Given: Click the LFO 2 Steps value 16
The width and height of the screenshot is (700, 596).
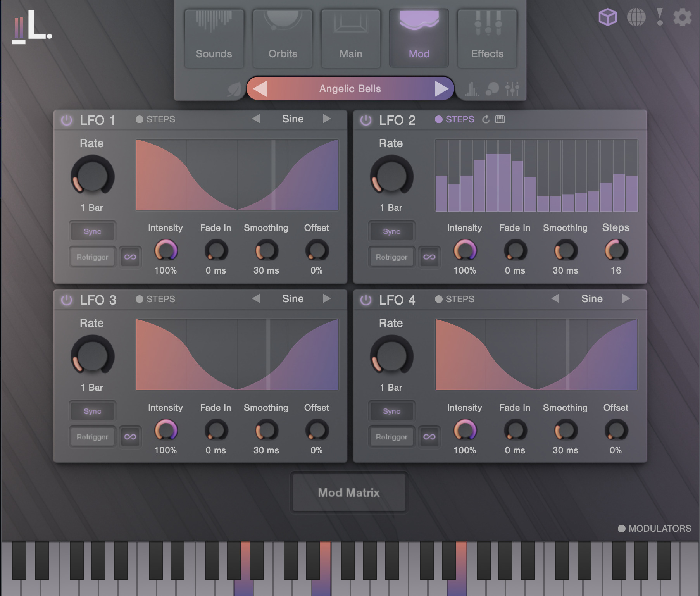Looking at the screenshot, I should coord(616,270).
